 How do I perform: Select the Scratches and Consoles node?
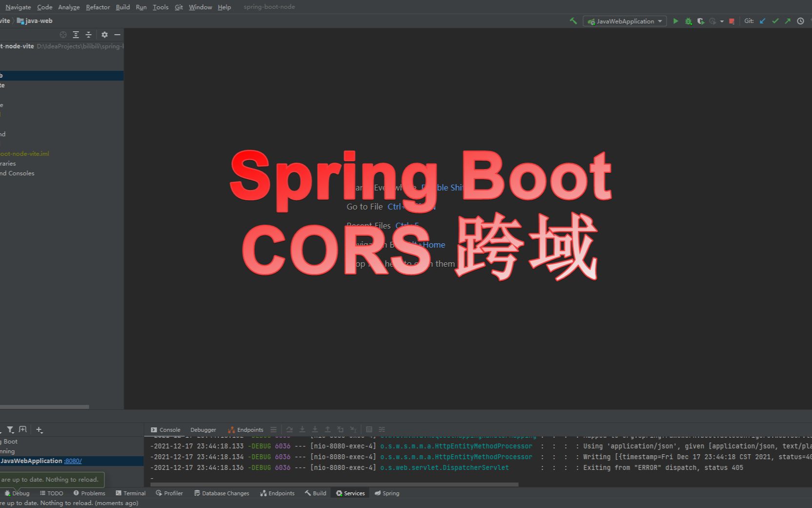[x=17, y=173]
